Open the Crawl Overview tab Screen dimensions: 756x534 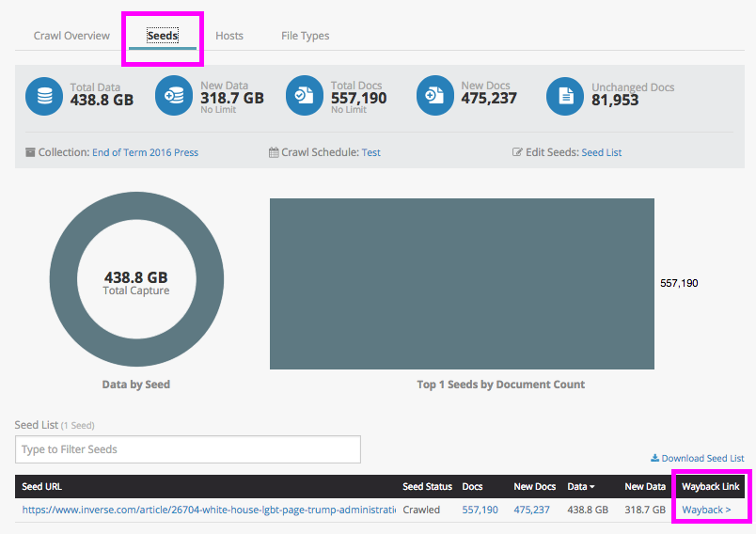click(x=71, y=36)
